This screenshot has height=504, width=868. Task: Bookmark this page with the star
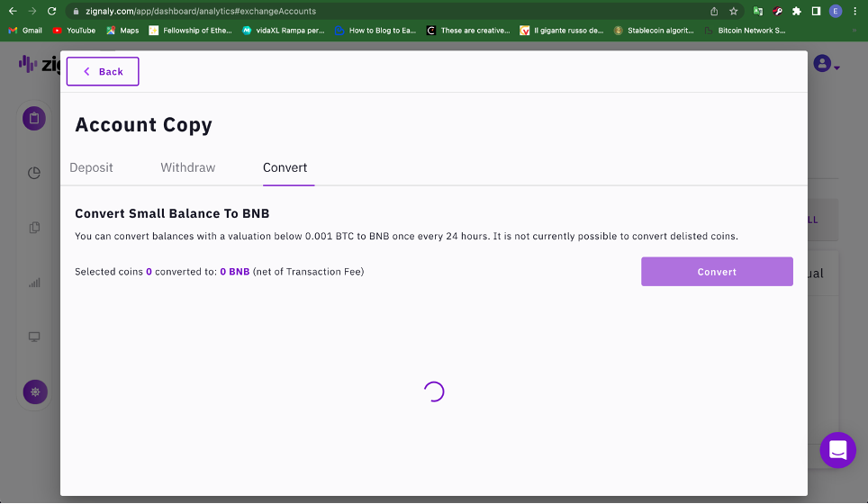pos(734,11)
